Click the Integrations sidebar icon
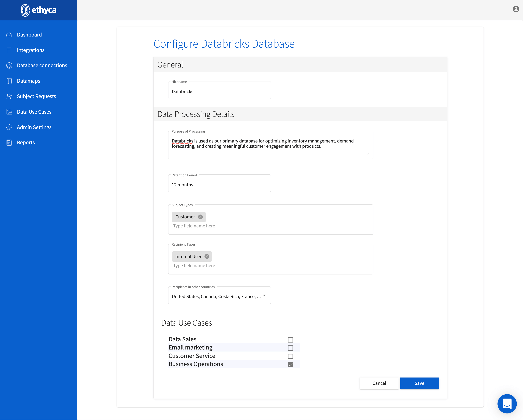Screen dimensions: 523x420 coord(9,50)
